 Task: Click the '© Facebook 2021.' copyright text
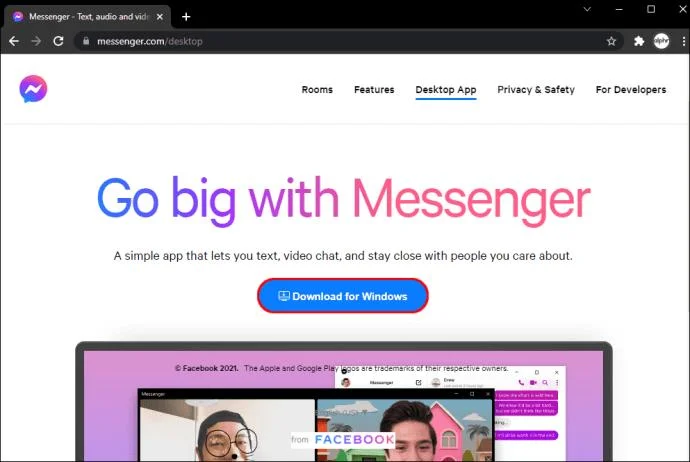tap(206, 368)
